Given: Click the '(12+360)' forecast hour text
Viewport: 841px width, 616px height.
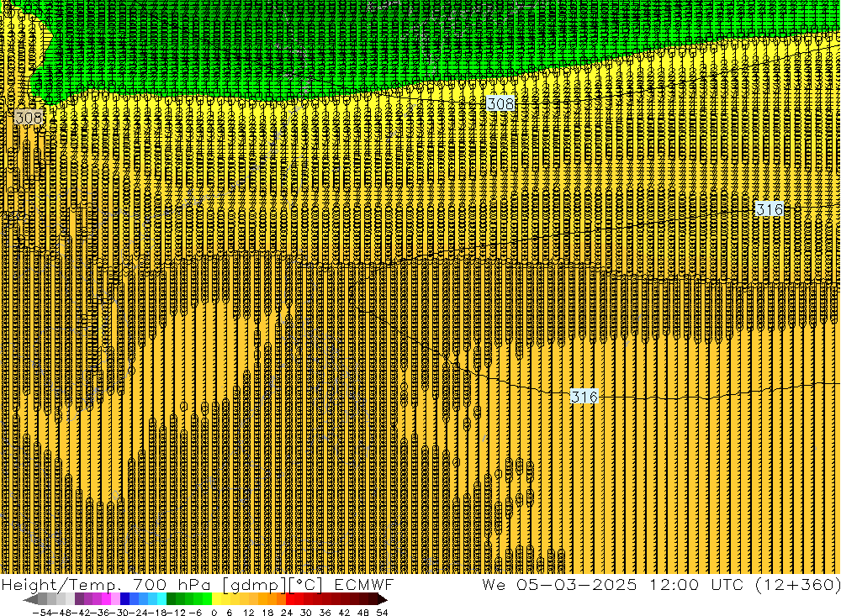Looking at the screenshot, I should pyautogui.click(x=797, y=584).
